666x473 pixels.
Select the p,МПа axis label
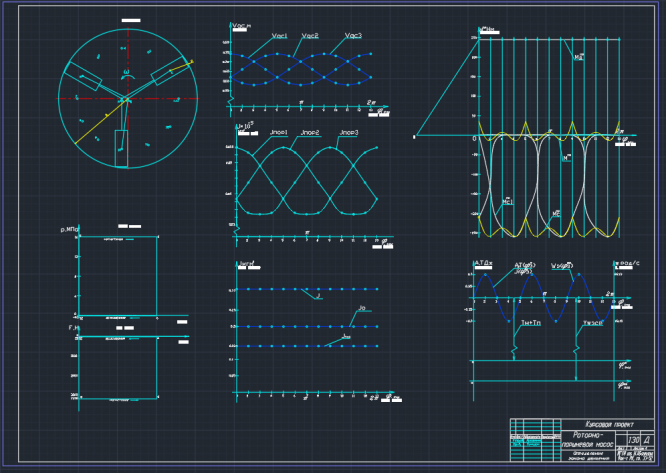pos(70,230)
